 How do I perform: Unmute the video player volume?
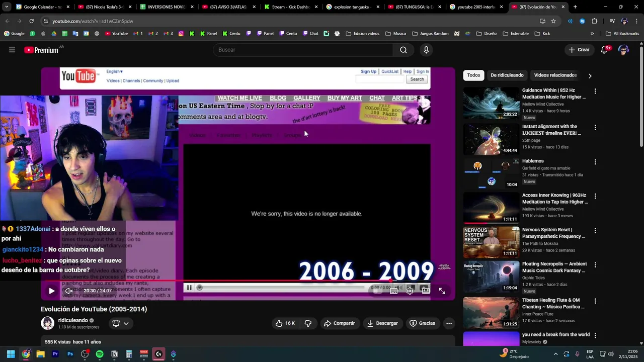[x=69, y=291]
